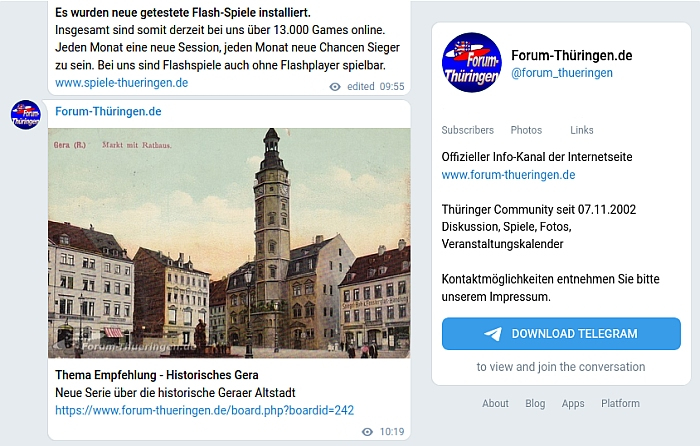
Task: Open the Platform footer link
Action: click(620, 403)
